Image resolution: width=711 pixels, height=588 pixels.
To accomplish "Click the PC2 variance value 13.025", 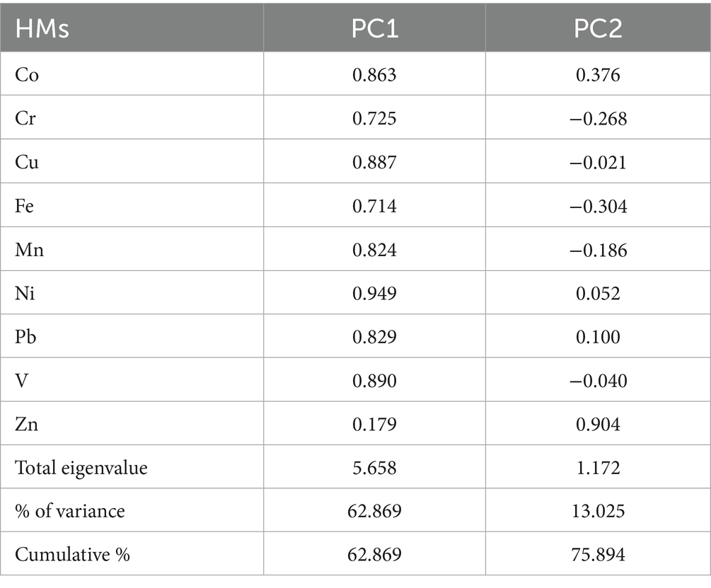I will [598, 511].
